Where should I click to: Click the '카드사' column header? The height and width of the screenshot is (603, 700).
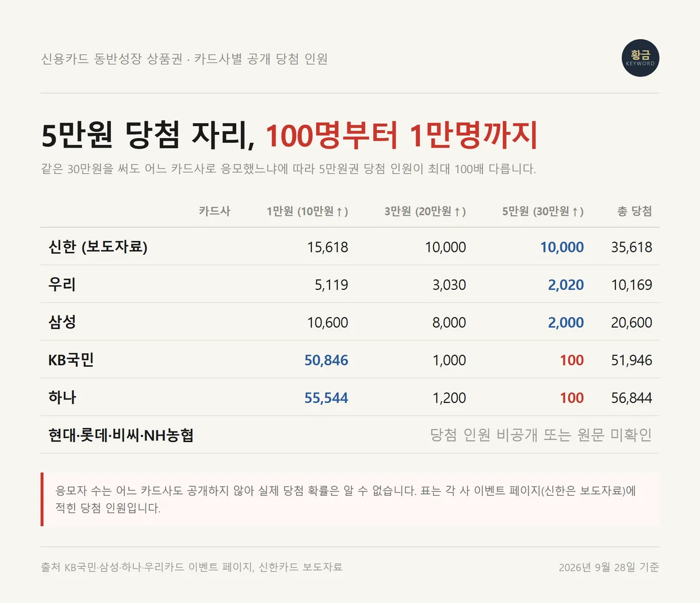pyautogui.click(x=215, y=211)
